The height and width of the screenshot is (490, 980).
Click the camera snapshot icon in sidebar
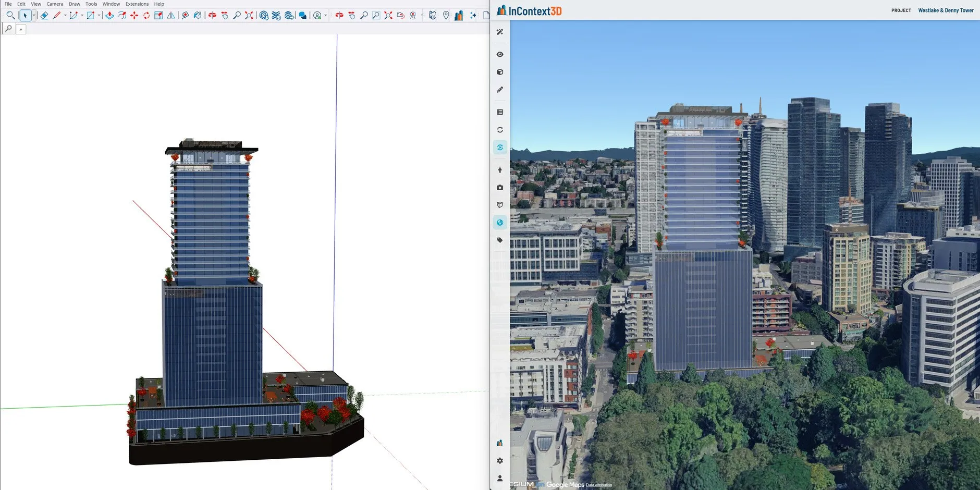point(500,187)
